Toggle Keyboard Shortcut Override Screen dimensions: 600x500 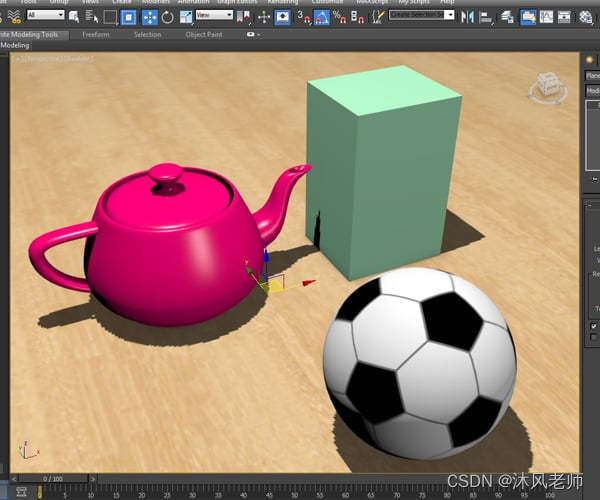coord(282,17)
